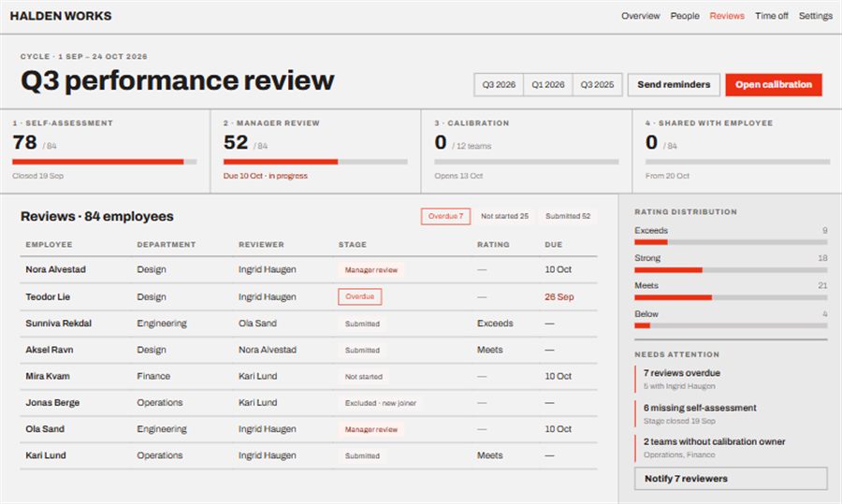
Task: Sort by the STAGE column header
Action: [353, 244]
